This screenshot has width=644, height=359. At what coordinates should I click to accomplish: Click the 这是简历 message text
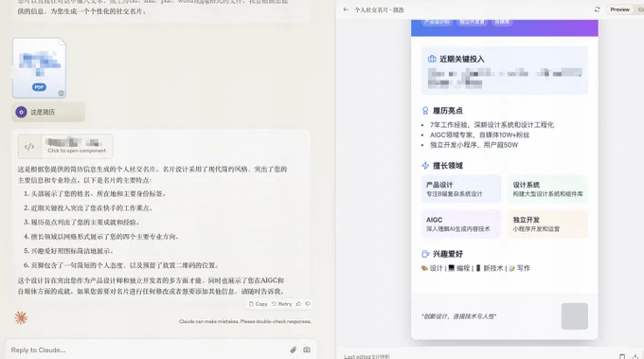(x=43, y=112)
